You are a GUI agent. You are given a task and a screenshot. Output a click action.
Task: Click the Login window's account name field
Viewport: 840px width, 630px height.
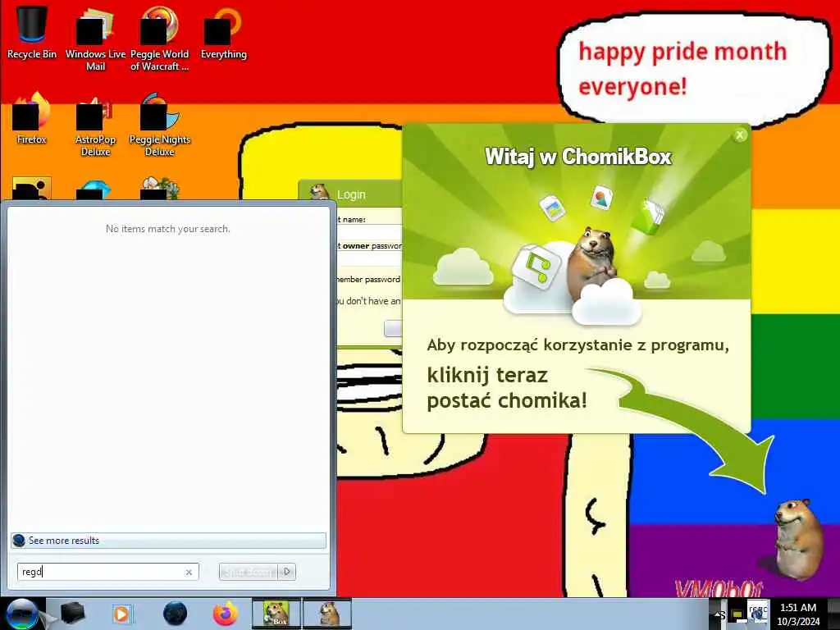tap(370, 232)
